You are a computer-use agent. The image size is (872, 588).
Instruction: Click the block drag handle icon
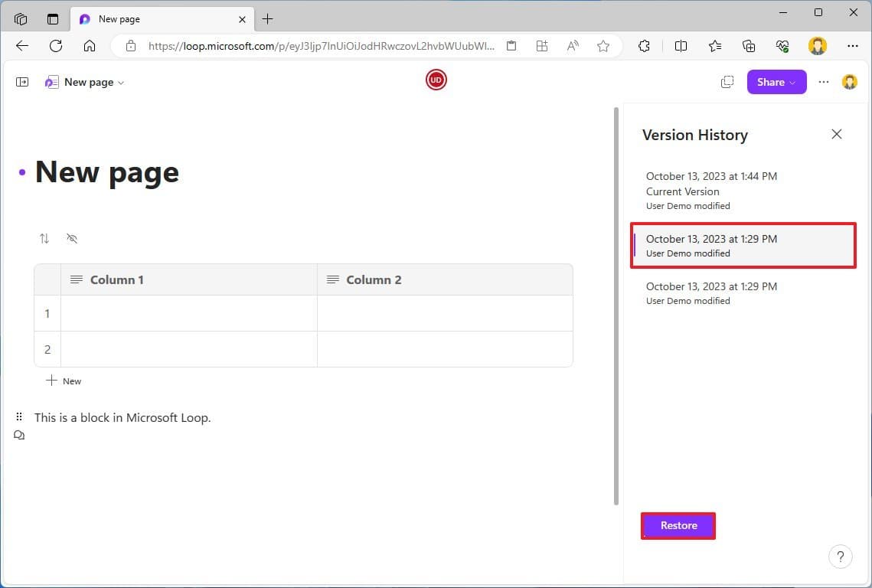[x=19, y=417]
